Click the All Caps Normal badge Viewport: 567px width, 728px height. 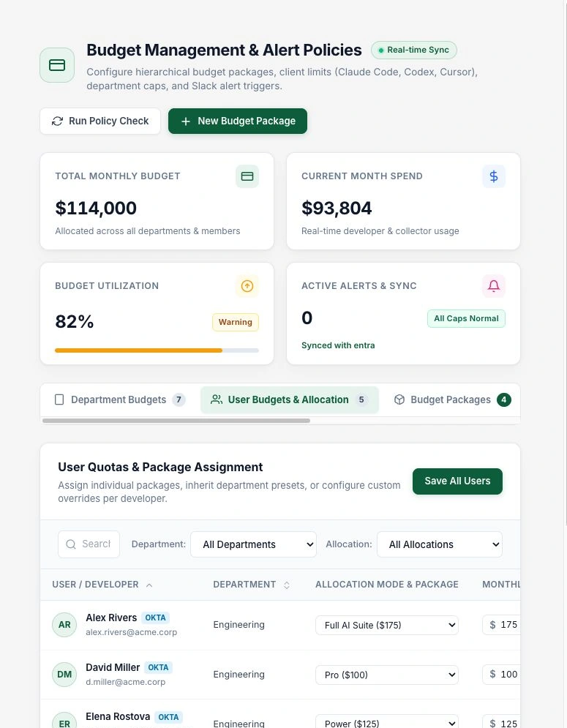tap(466, 318)
